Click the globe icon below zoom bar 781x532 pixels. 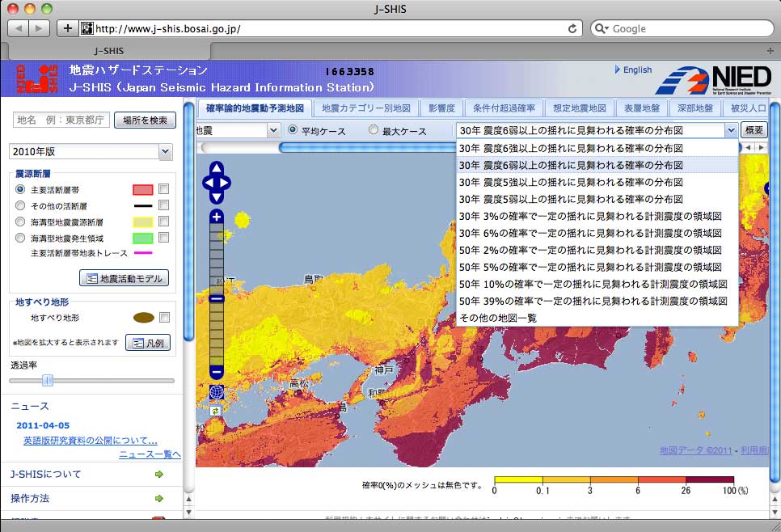216,392
